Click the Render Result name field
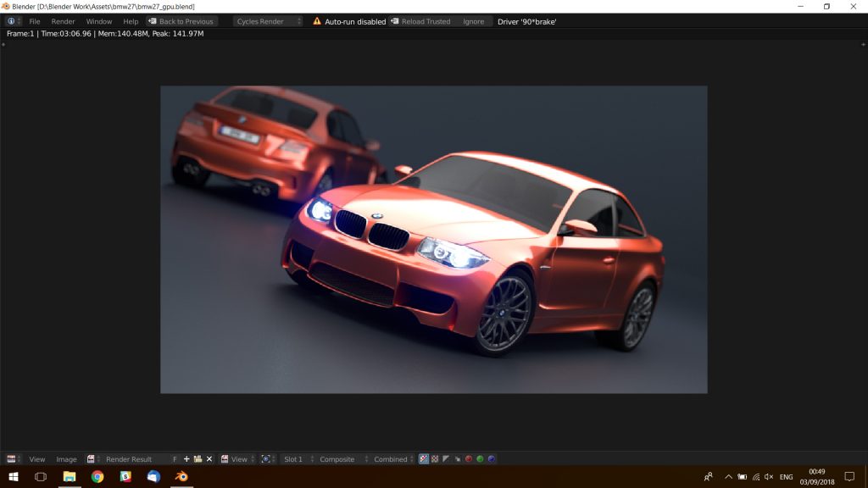868x488 pixels. (134, 459)
